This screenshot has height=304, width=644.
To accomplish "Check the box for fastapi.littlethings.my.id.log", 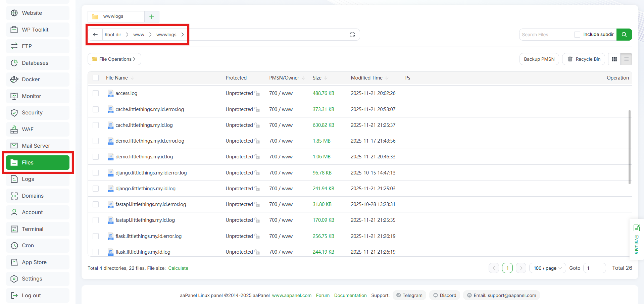I will click(x=96, y=220).
